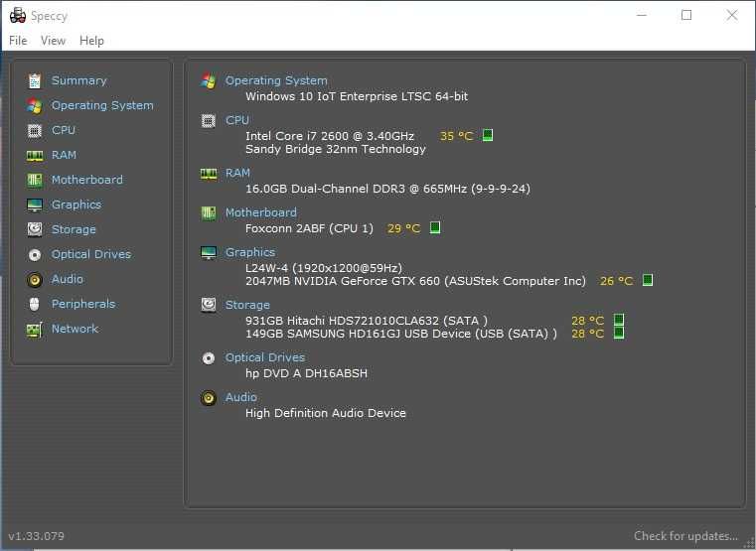Go to Operating System section in sidebar
The width and height of the screenshot is (756, 551).
coord(102,105)
